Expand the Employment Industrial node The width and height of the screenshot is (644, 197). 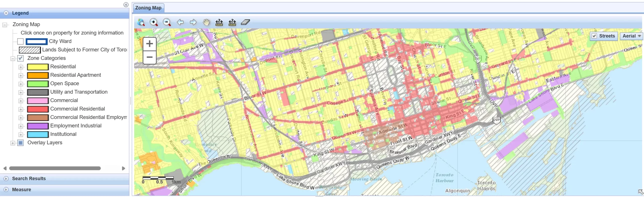pyautogui.click(x=21, y=126)
